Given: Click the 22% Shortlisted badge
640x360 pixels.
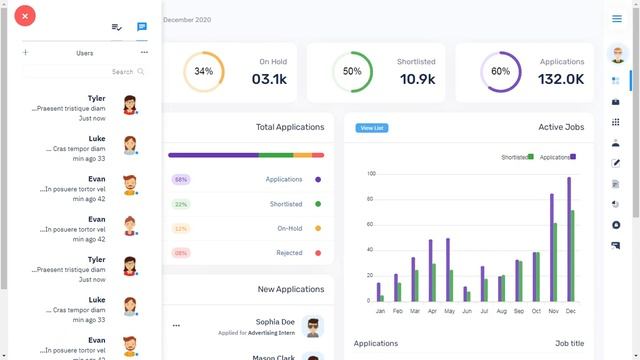Looking at the screenshot, I should pos(181,204).
